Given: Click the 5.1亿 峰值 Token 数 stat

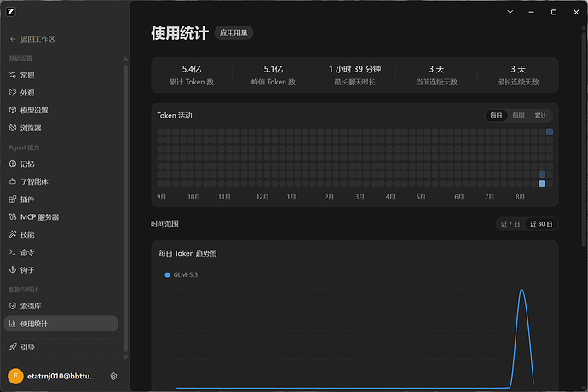Looking at the screenshot, I should 274,75.
